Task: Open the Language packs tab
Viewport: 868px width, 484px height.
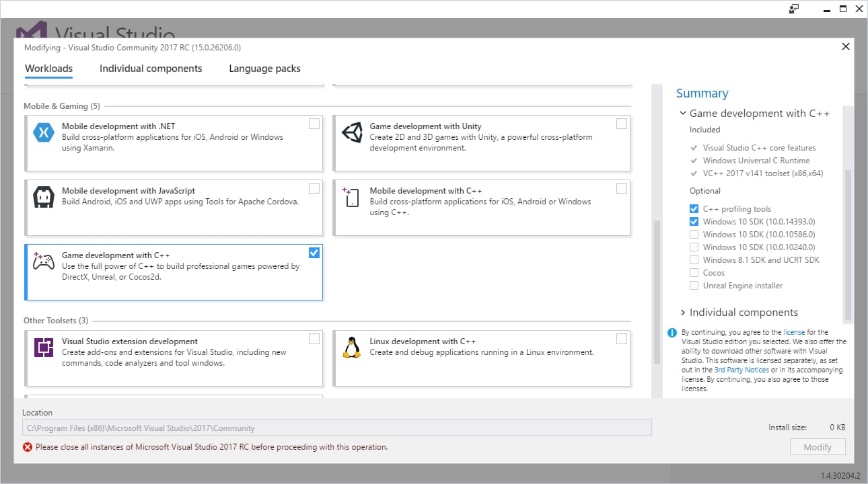Action: point(264,69)
